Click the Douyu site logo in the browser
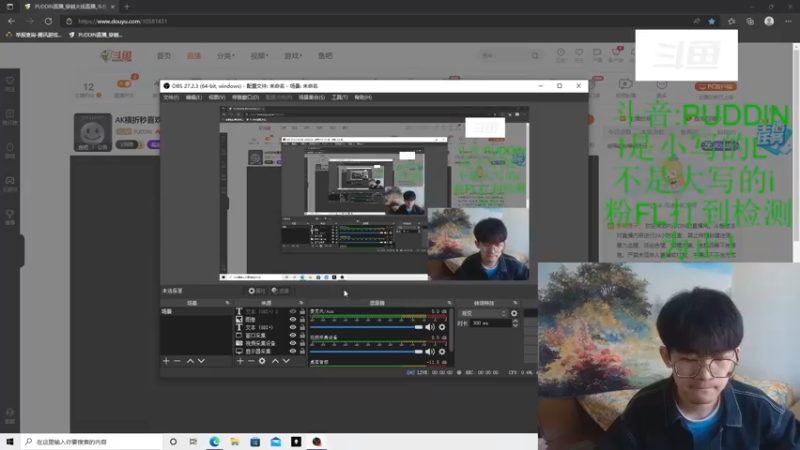800x450 pixels. (x=116, y=56)
